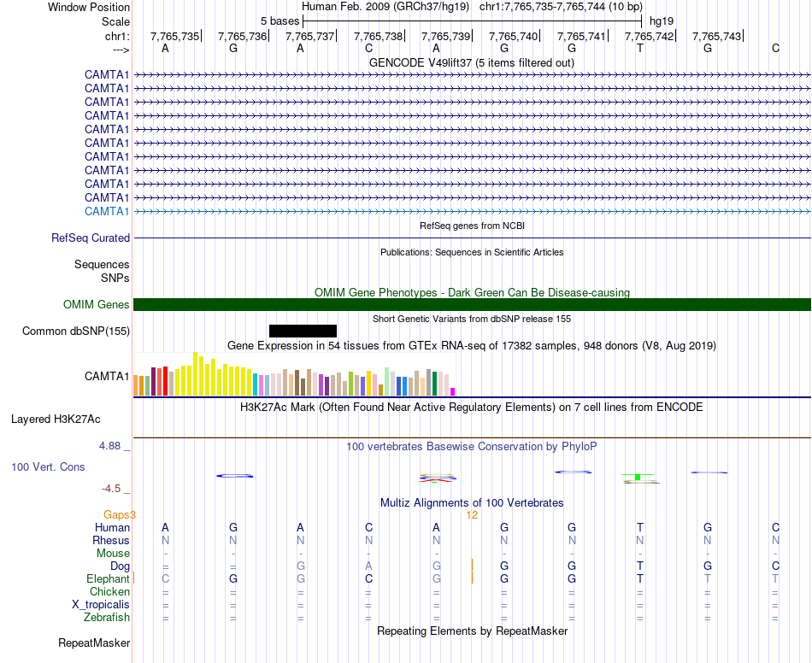Open OMIM Gene Phenotypes track title
The height and width of the screenshot is (663, 812).
coord(472,292)
